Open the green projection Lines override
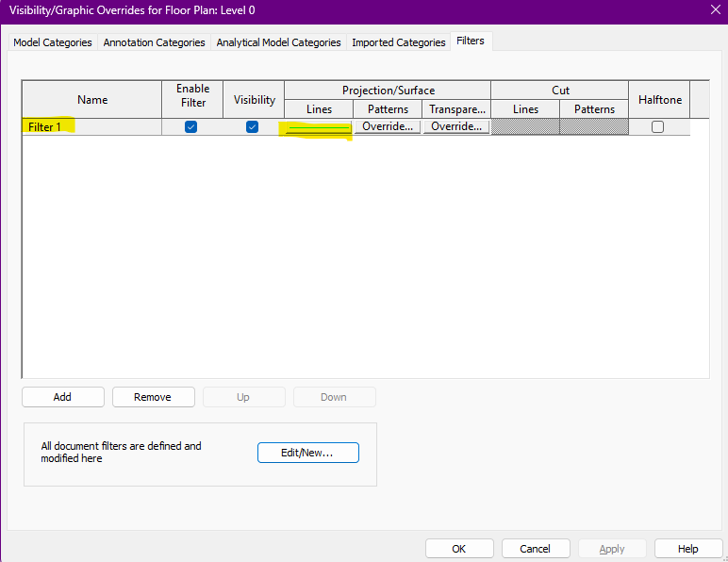The height and width of the screenshot is (562, 728). point(319,126)
